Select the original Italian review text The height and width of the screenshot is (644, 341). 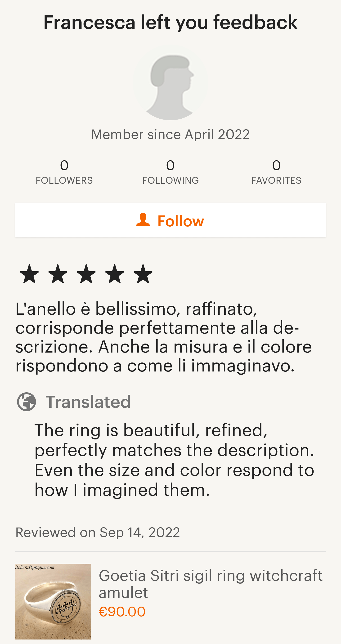[x=164, y=337]
